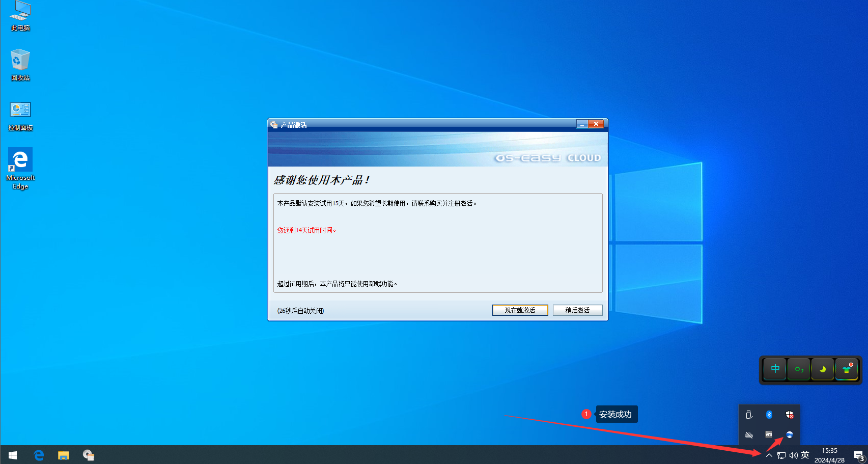Open Windows Security shield tray icon
868x464 pixels.
pos(789,415)
